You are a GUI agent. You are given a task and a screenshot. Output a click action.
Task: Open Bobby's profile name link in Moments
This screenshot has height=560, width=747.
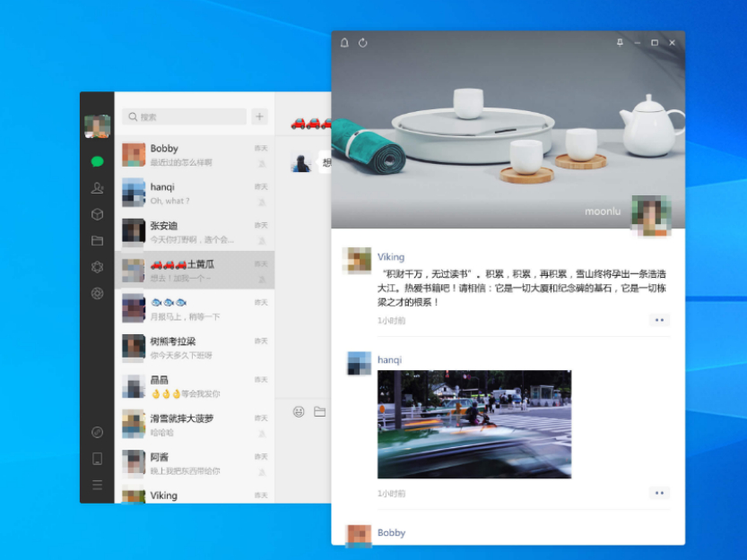pyautogui.click(x=392, y=532)
